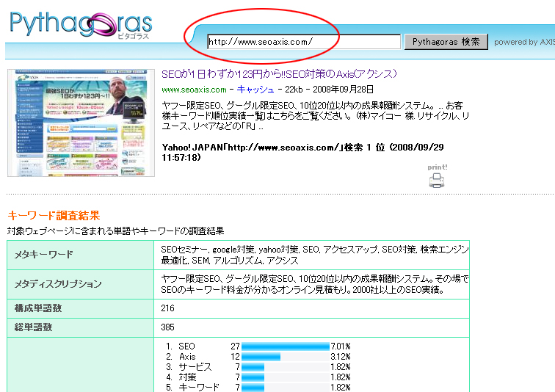The image size is (555, 392).
Task: Focus the URL search input field
Action: click(x=303, y=42)
